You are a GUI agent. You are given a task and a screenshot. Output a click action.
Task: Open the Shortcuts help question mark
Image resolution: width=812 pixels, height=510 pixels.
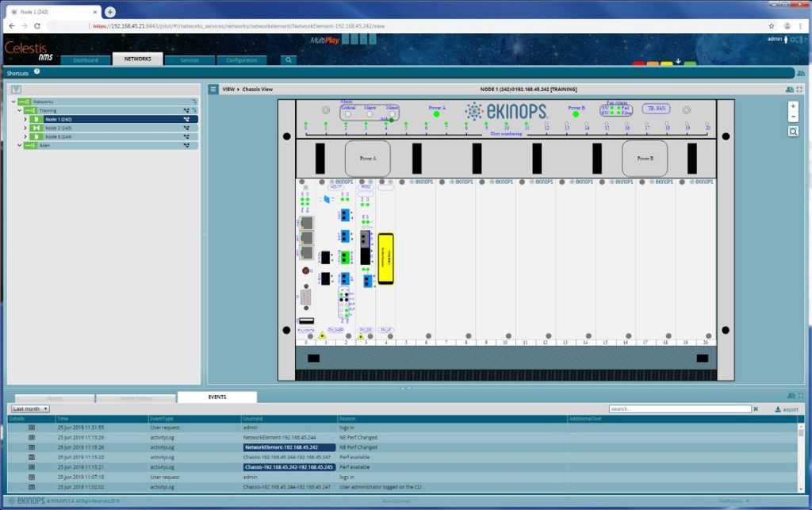pos(36,71)
